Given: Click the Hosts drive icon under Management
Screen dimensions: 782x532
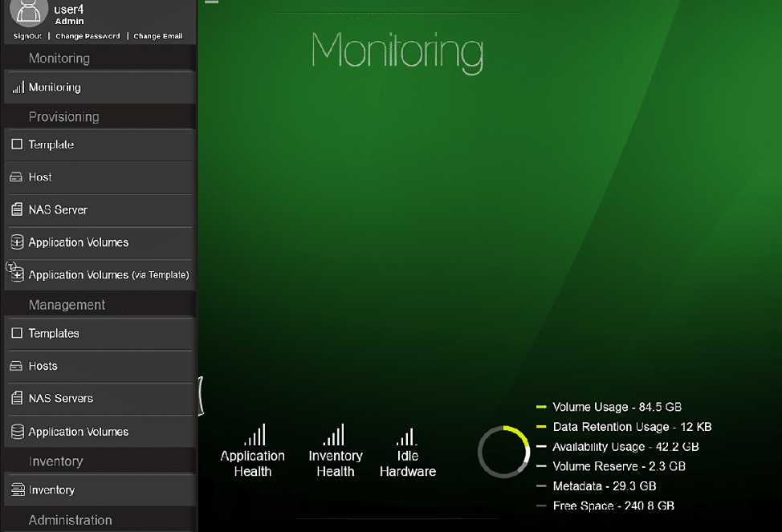Looking at the screenshot, I should 16,366.
